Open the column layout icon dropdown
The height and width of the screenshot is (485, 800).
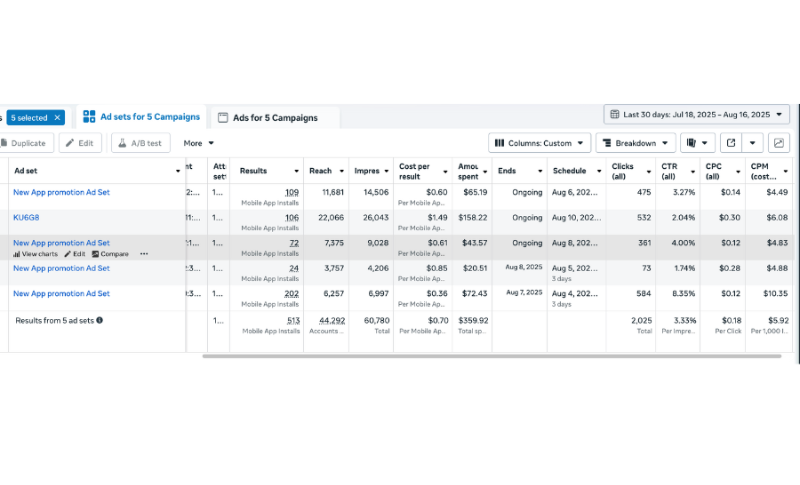pos(697,143)
